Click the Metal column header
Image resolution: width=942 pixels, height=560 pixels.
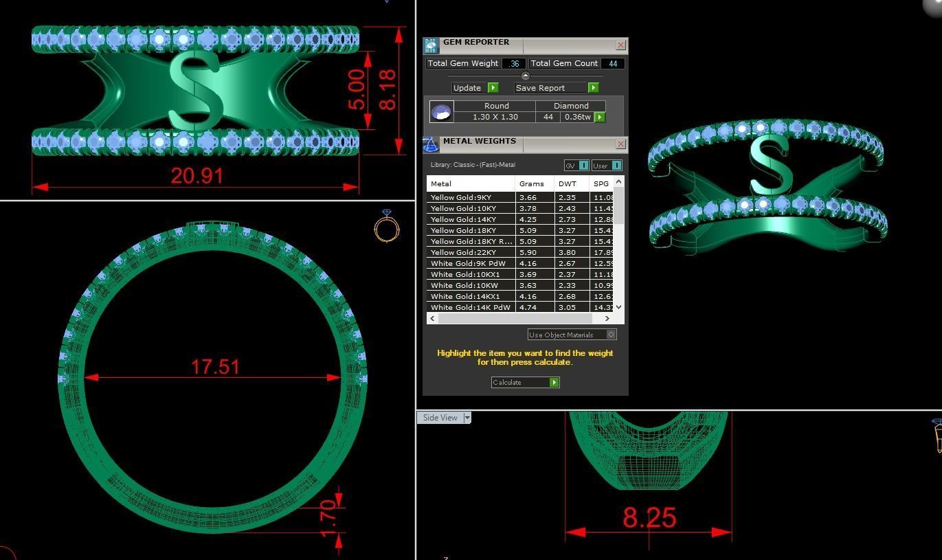[x=471, y=183]
